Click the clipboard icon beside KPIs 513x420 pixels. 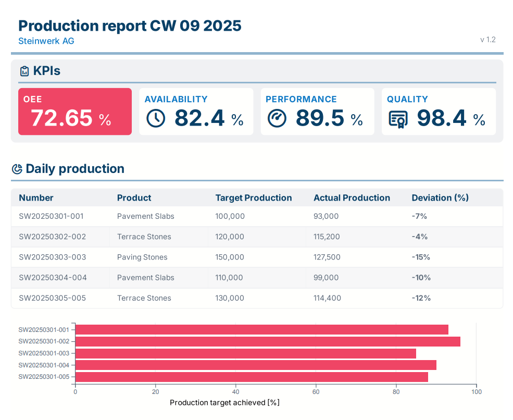(24, 71)
